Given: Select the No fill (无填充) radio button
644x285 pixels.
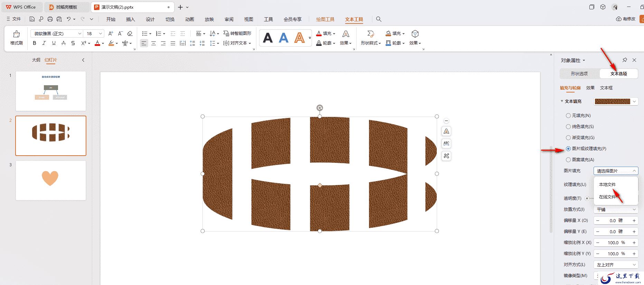Looking at the screenshot, I should [568, 116].
